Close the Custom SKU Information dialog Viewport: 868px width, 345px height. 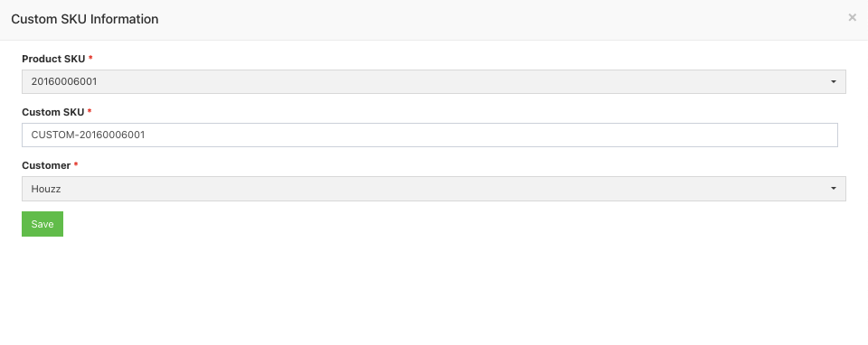[852, 18]
